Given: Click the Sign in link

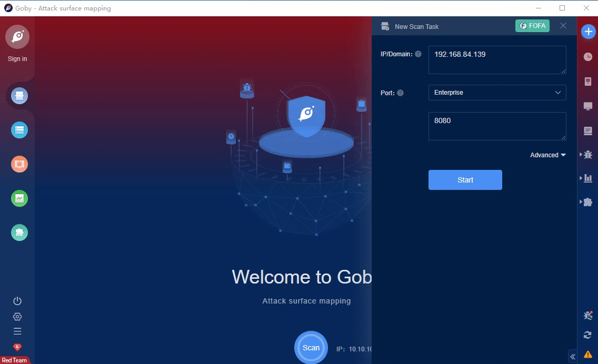Looking at the screenshot, I should click(17, 59).
